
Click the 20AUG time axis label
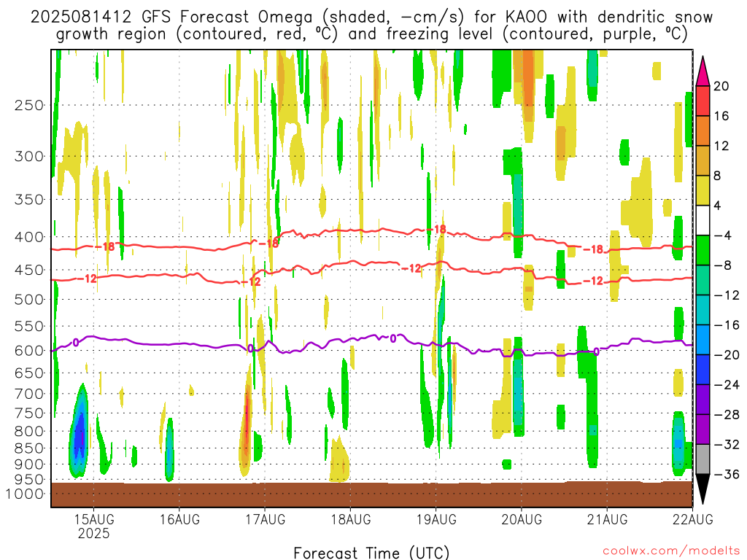coord(522,518)
